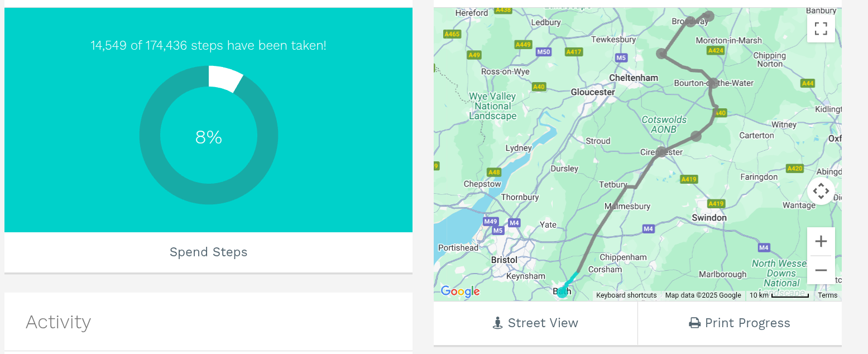Toggle fullscreen view on the map

(x=821, y=28)
